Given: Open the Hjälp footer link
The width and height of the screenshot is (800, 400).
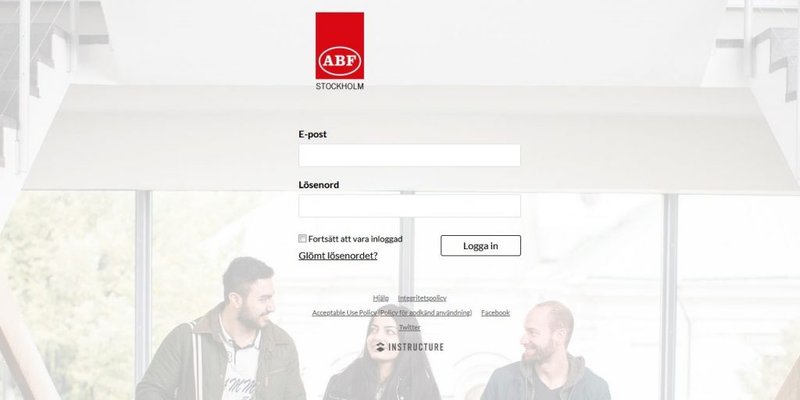Looking at the screenshot, I should [381, 298].
